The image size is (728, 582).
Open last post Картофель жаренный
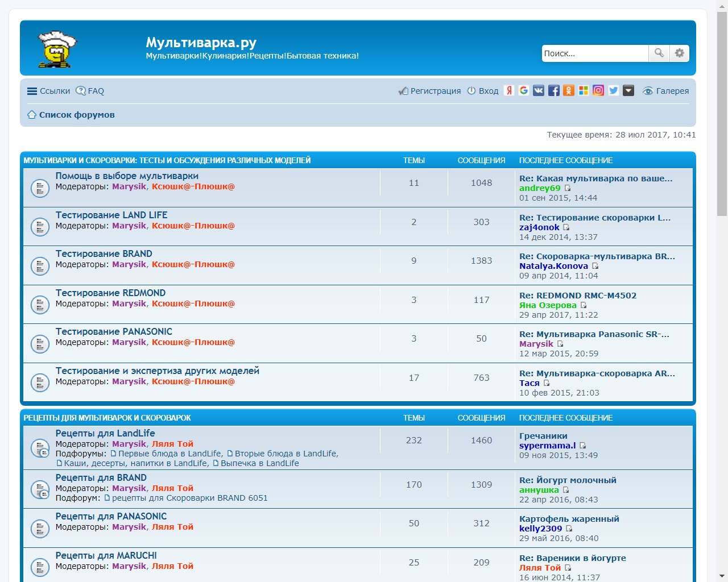(569, 519)
